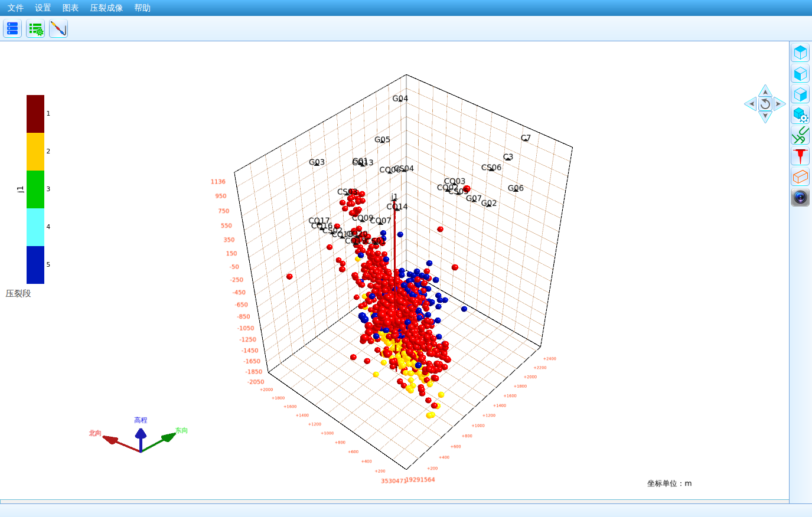Viewport: 812px width, 517px height.
Task: Click the G04 station label in 3D view
Action: pyautogui.click(x=400, y=99)
